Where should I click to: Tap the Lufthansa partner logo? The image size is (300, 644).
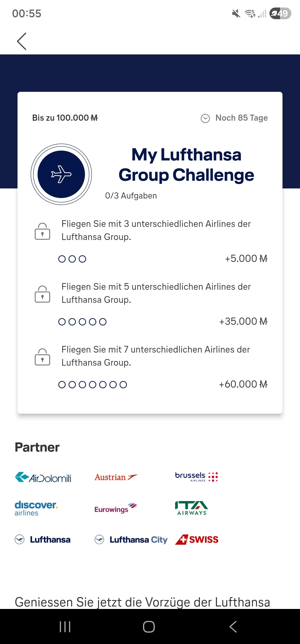click(x=42, y=539)
